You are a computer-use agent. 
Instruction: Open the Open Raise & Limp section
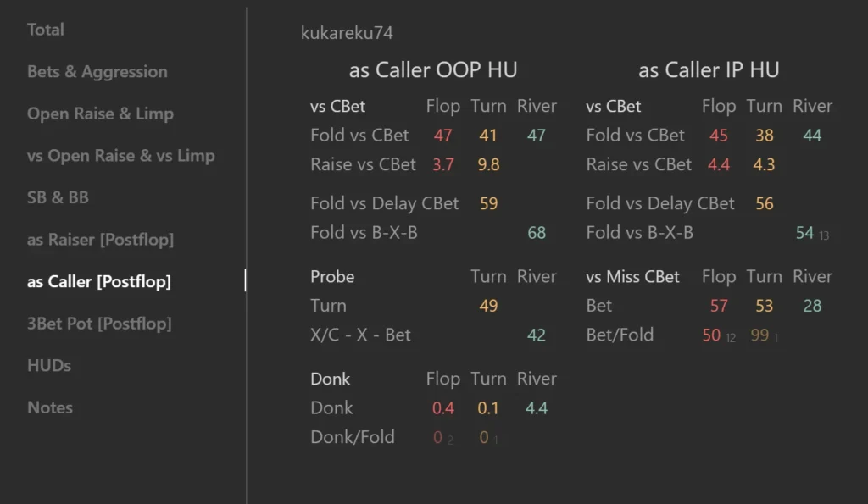100,114
